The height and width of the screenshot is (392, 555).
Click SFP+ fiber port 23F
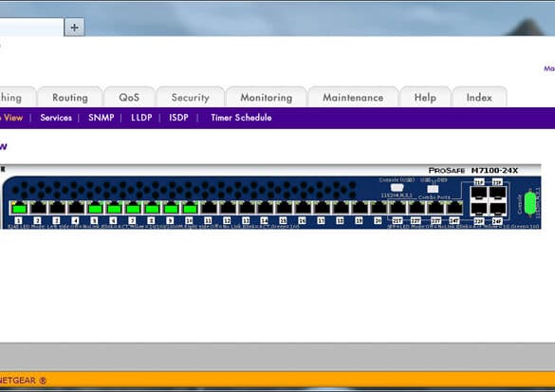pyautogui.click(x=479, y=209)
